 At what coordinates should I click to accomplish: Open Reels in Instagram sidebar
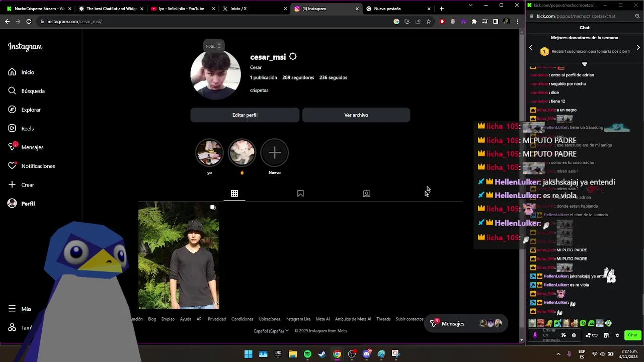tap(21, 129)
